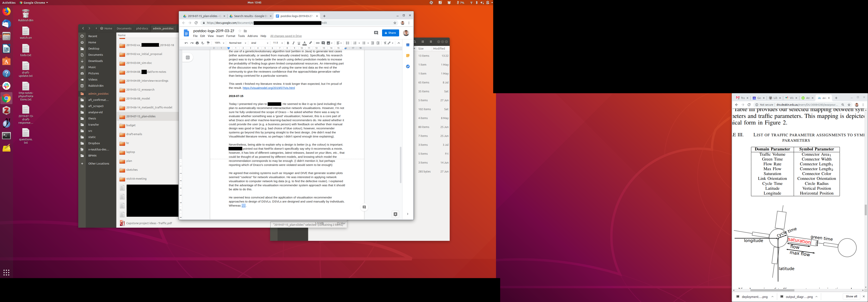Click the spelling and grammar check icon
The width and height of the screenshot is (868, 302).
point(202,43)
